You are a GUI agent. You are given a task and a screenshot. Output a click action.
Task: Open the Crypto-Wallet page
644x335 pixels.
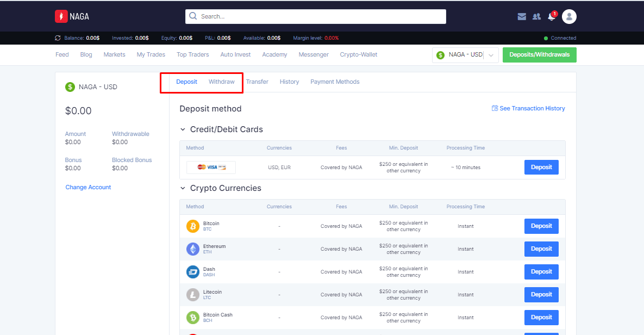coord(359,55)
